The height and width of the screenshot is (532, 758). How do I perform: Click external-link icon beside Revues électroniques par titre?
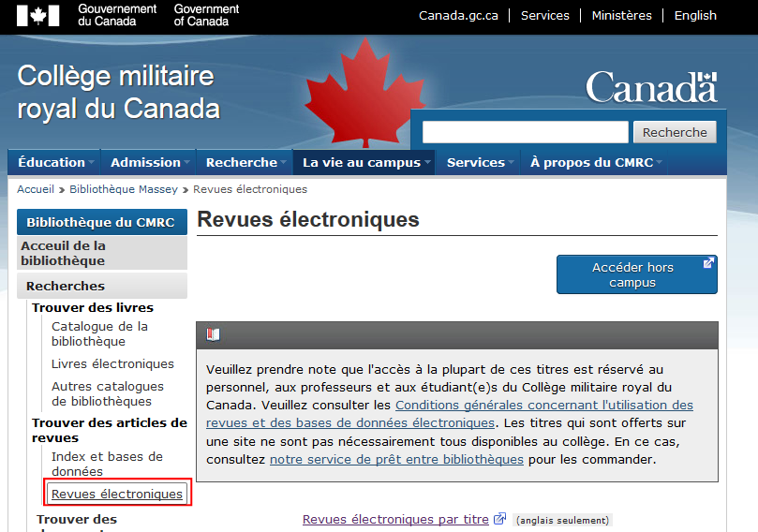499,519
